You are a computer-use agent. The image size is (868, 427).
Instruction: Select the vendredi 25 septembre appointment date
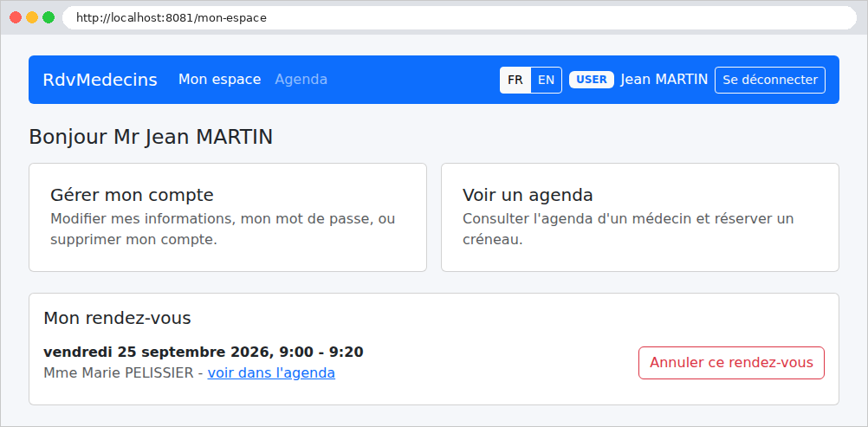[x=204, y=353]
